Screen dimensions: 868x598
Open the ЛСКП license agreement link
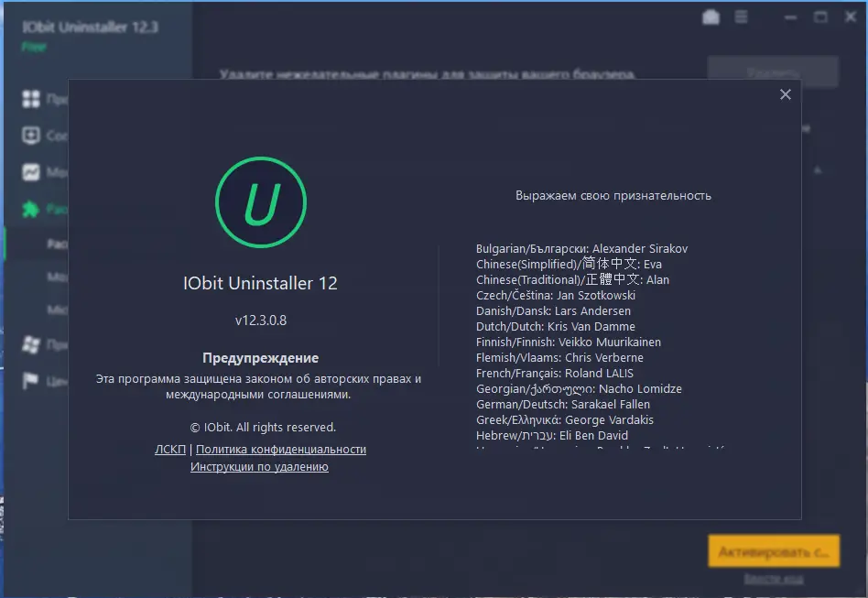170,449
